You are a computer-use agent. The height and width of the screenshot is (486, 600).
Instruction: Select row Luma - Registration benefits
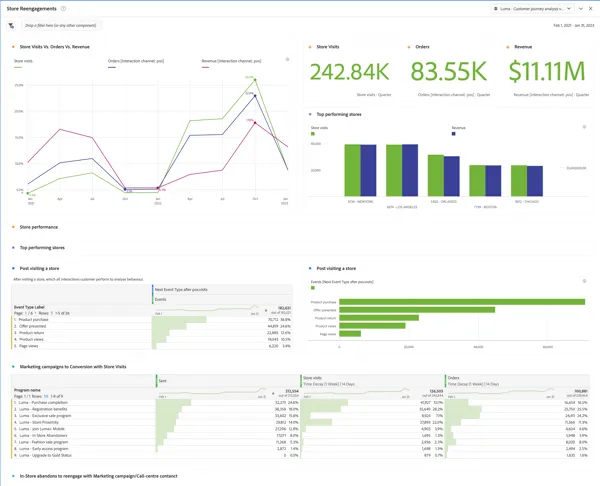tap(300, 409)
